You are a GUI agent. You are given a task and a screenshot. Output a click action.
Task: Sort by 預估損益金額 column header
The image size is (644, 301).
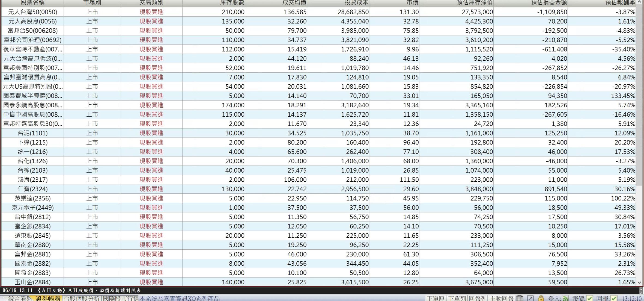tap(530, 3)
